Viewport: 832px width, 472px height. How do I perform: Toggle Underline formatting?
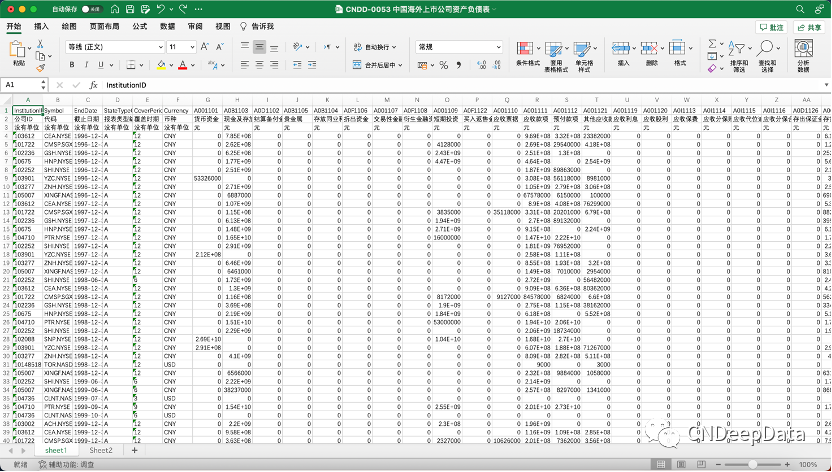tap(101, 65)
